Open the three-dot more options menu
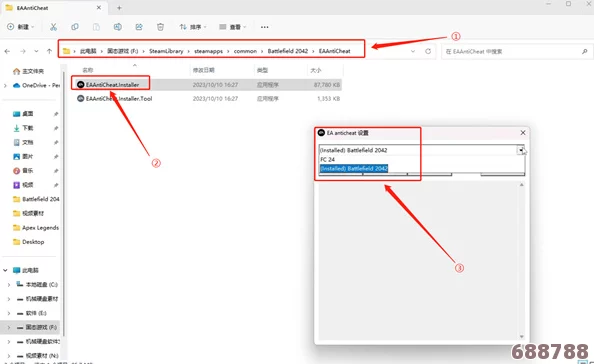The image size is (594, 364). click(264, 27)
